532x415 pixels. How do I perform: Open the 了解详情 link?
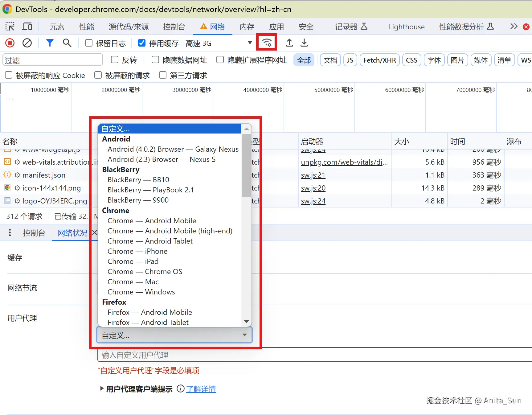pyautogui.click(x=201, y=389)
